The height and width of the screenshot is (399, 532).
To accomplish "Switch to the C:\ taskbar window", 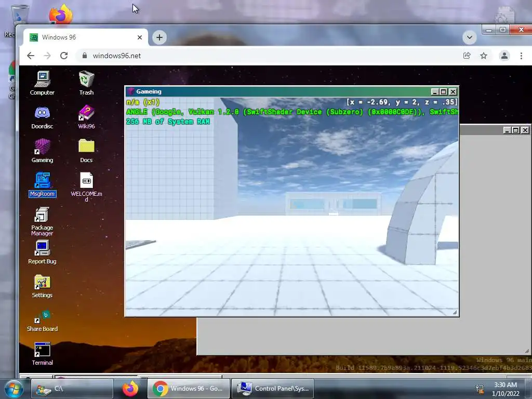I will tap(72, 389).
